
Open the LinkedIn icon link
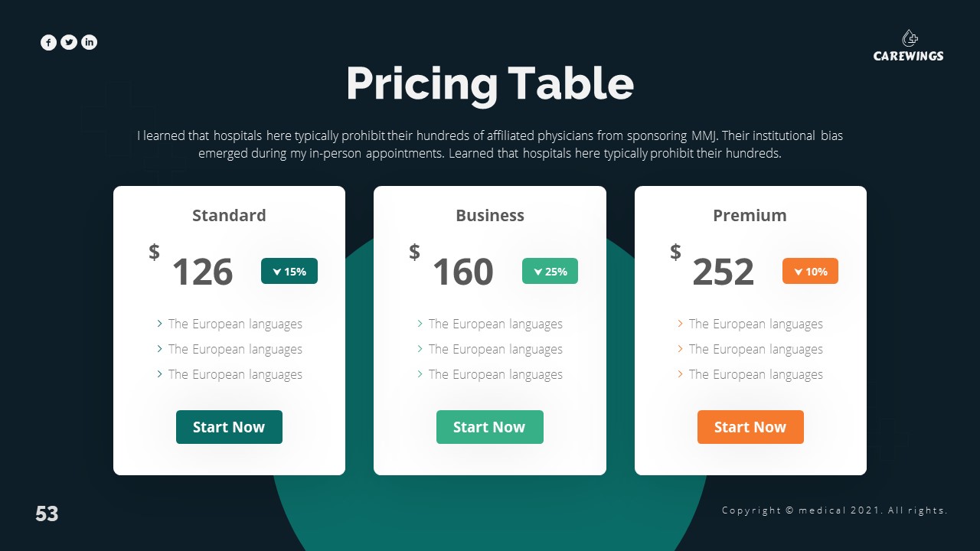coord(90,43)
